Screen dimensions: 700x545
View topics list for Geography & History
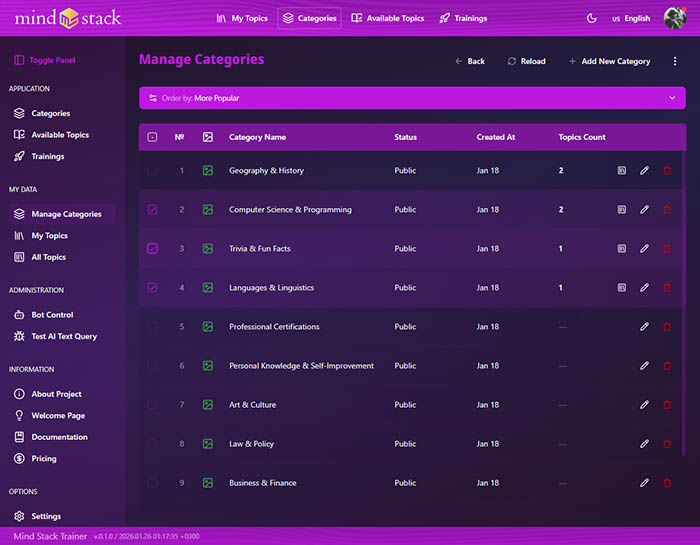[x=621, y=171]
